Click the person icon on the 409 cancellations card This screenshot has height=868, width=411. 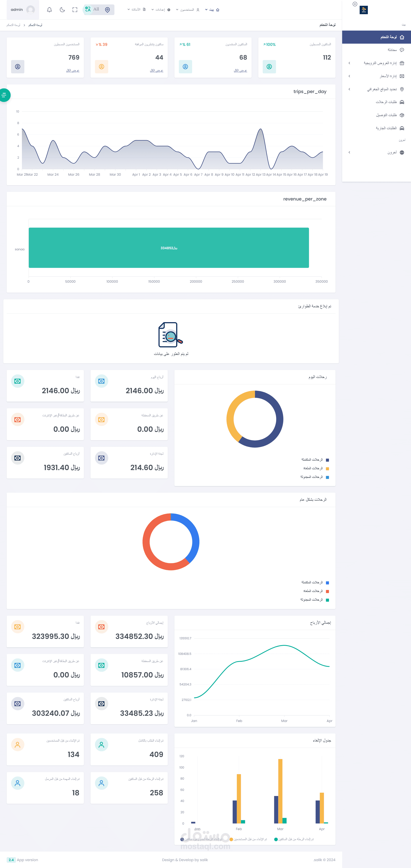pos(101,745)
